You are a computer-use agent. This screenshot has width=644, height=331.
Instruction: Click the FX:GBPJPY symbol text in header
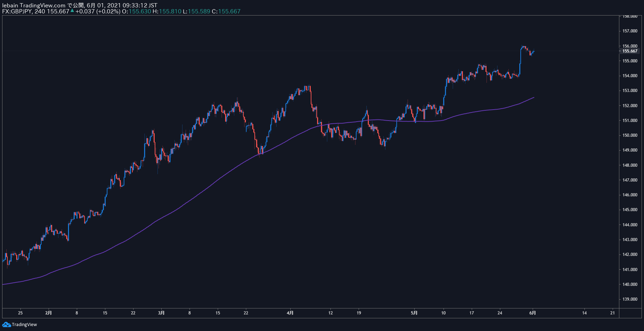click(x=17, y=11)
